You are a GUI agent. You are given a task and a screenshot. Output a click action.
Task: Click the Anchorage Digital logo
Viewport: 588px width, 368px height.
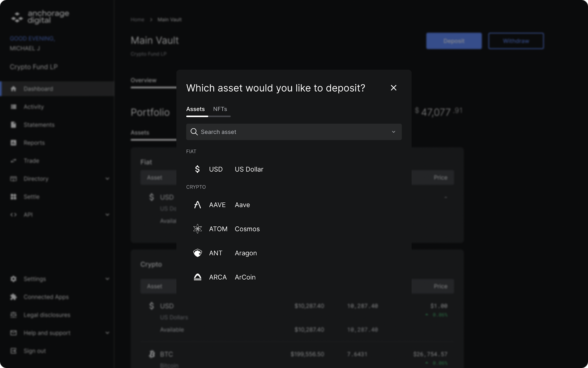[x=40, y=17]
